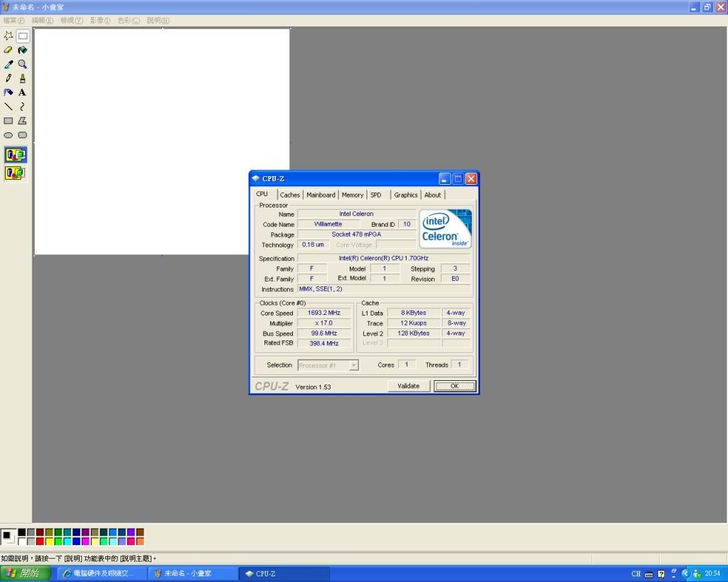This screenshot has width=728, height=582.
Task: Switch to the Graphics tab in CPU-Z
Action: pos(406,195)
